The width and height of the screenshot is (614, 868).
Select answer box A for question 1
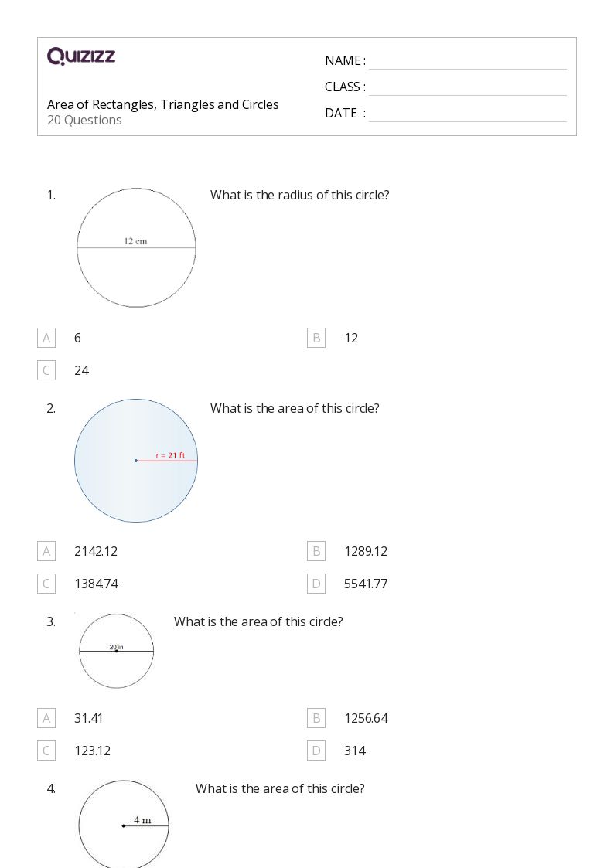[46, 338]
